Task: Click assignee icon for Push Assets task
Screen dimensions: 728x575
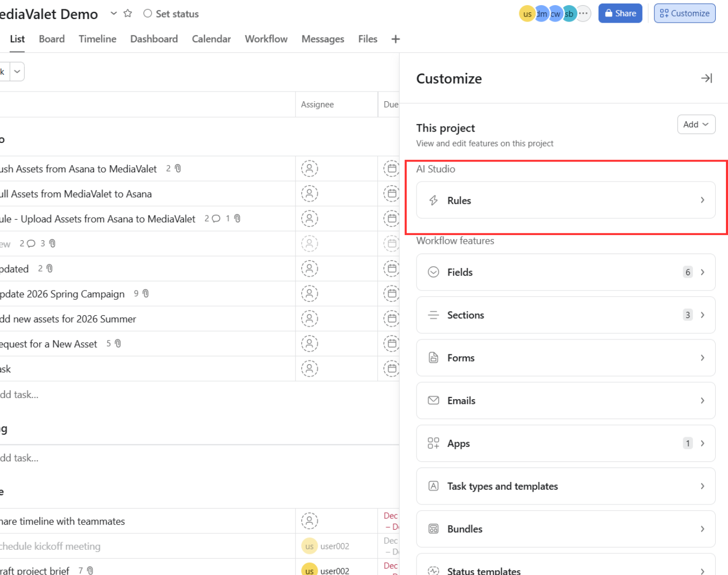Action: (x=310, y=169)
